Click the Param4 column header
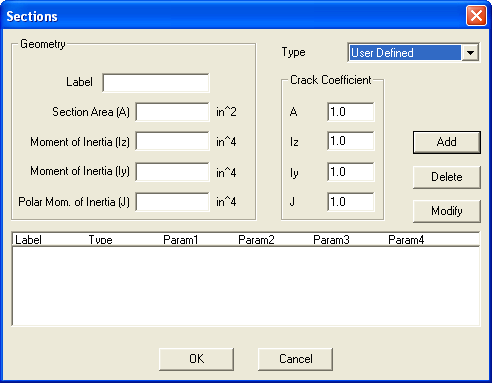The image size is (492, 383). 424,240
